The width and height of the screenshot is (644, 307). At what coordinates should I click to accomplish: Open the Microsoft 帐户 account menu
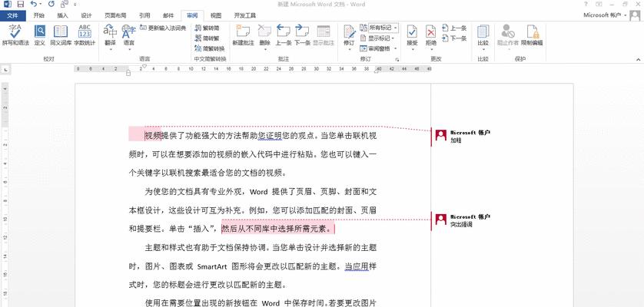[x=605, y=15]
